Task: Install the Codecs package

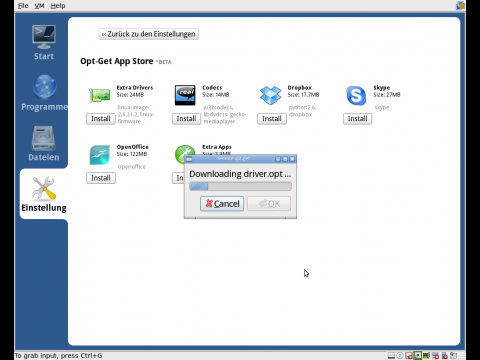Action: 186,119
